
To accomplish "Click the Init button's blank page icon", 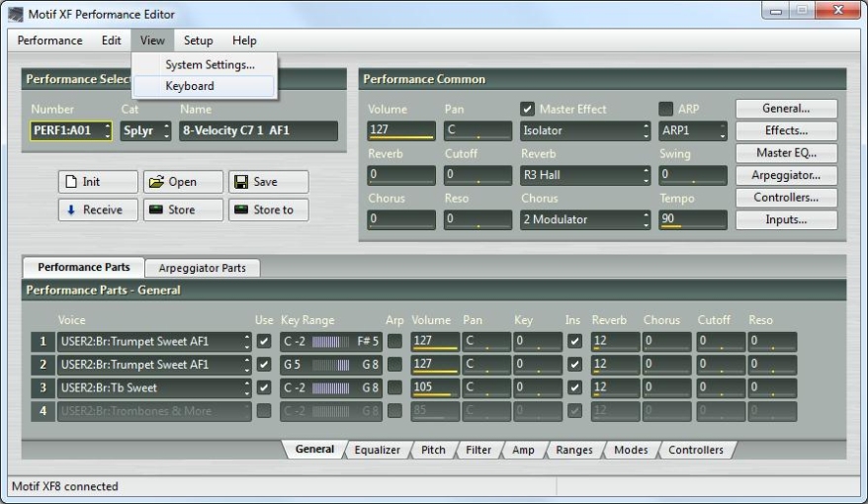I will 71,182.
